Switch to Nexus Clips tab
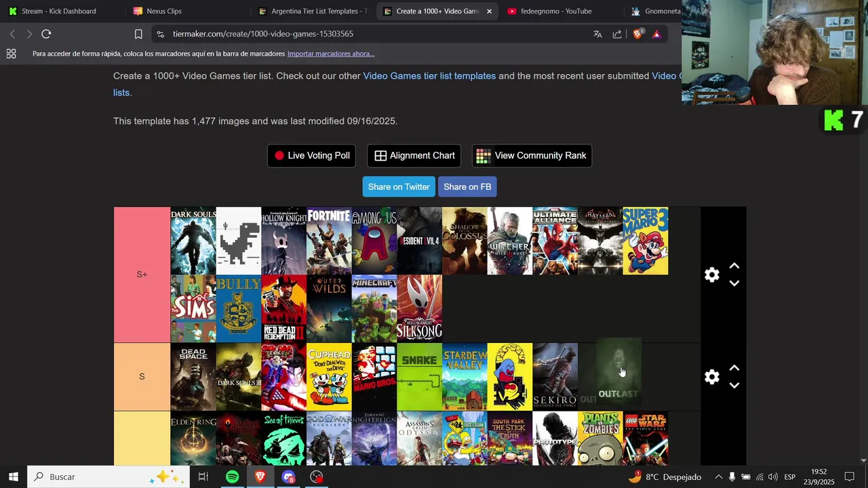The image size is (868, 488). click(164, 11)
